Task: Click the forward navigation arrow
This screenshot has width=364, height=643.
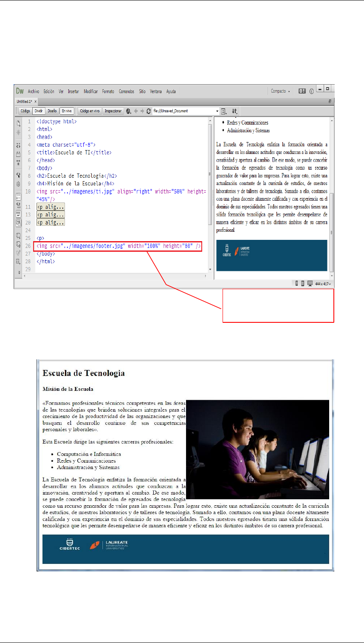Action: pos(142,111)
